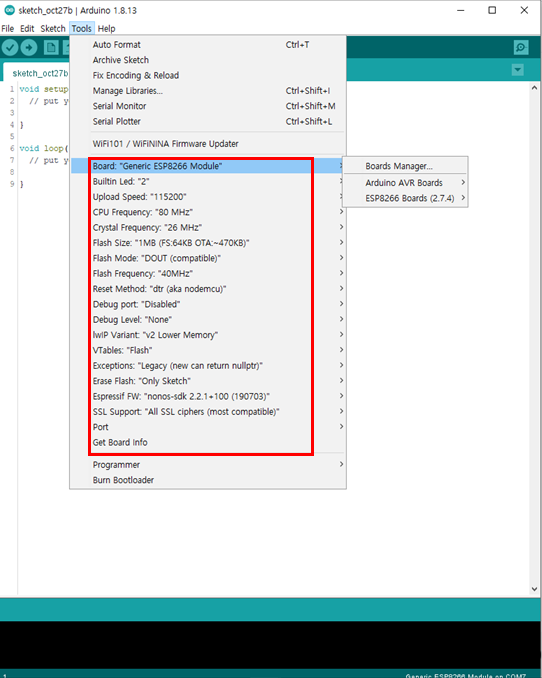Expand Debug port "Disabled" submenu
Image resolution: width=542 pixels, height=678 pixels.
pyautogui.click(x=208, y=304)
